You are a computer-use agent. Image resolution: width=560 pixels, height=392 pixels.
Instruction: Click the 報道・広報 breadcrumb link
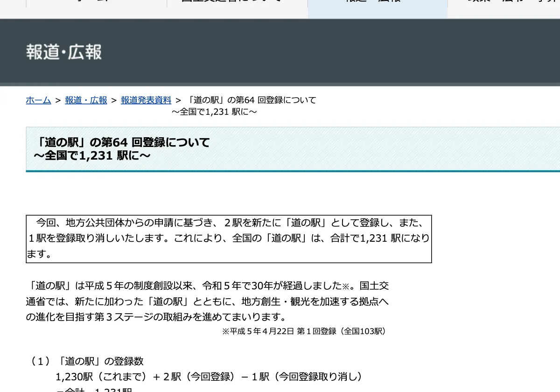pyautogui.click(x=86, y=100)
